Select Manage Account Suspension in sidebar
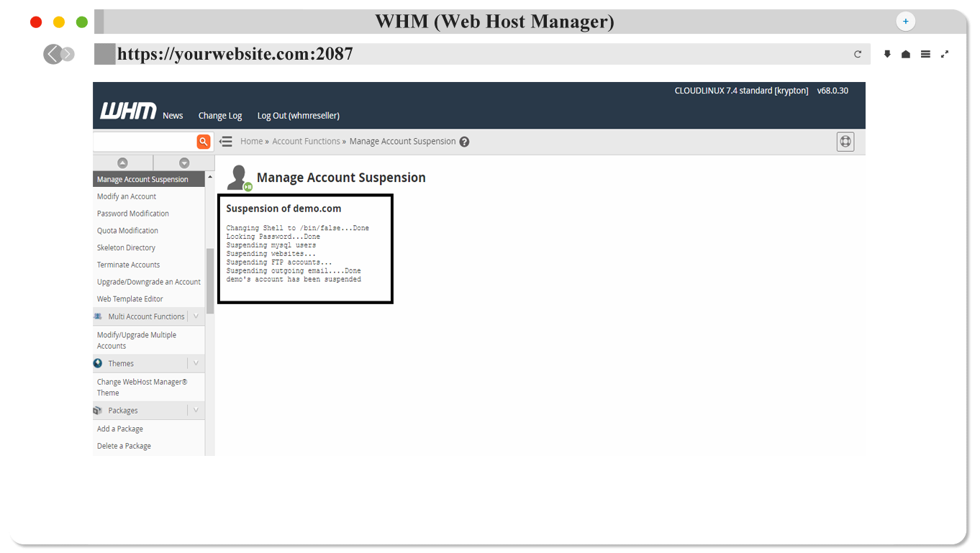The height and width of the screenshot is (553, 980). (x=149, y=180)
